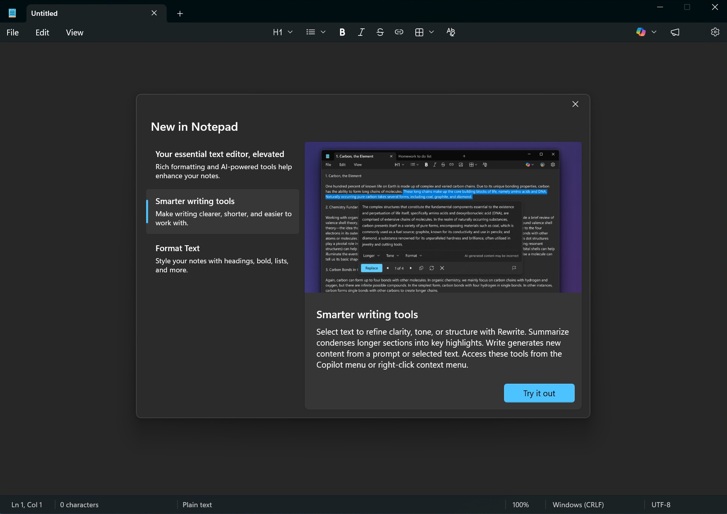Toggle bold formatting in toolbar
The image size is (727, 514).
click(x=342, y=32)
